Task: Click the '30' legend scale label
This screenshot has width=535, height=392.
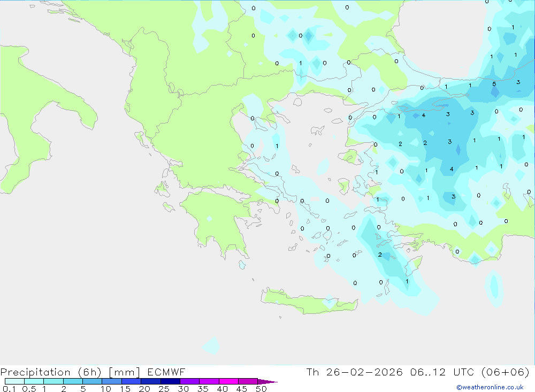Action: (183, 389)
